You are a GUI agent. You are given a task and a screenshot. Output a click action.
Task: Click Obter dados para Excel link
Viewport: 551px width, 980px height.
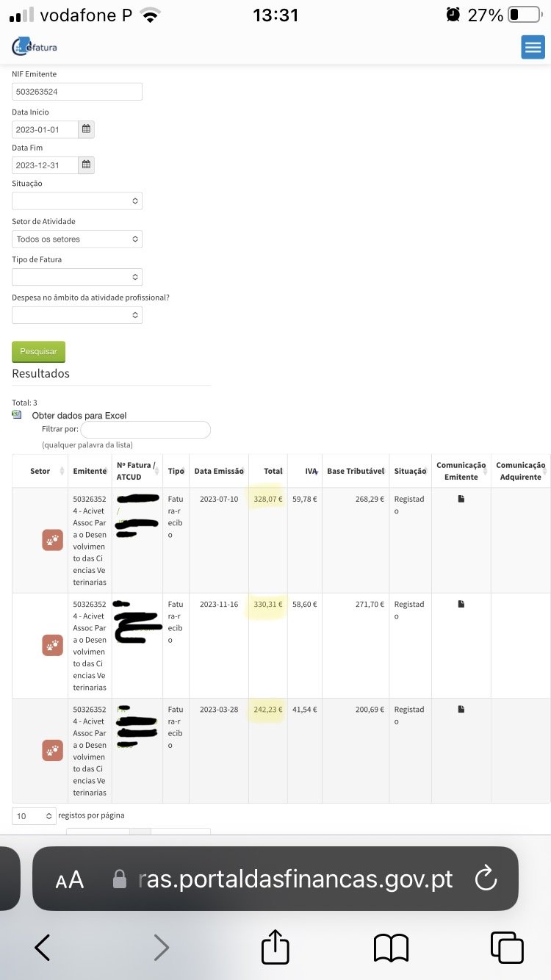(79, 416)
